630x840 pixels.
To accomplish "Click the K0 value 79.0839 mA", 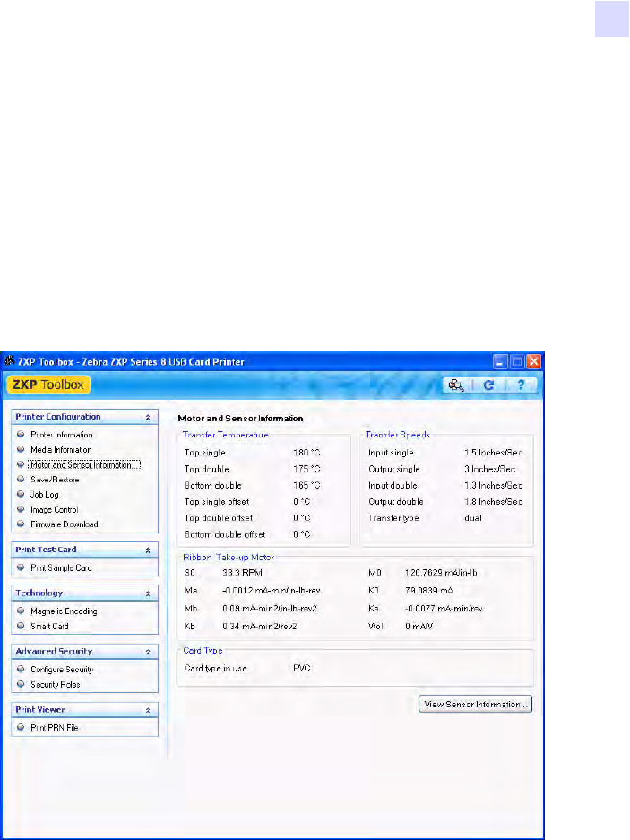I will [x=428, y=591].
